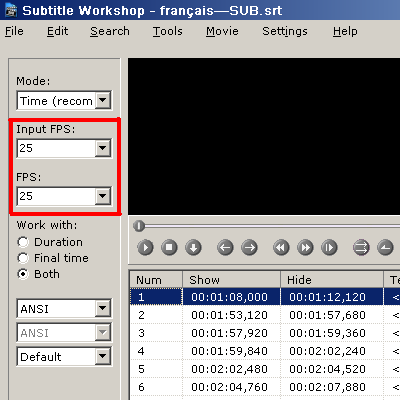Open the Movie menu

point(222,31)
